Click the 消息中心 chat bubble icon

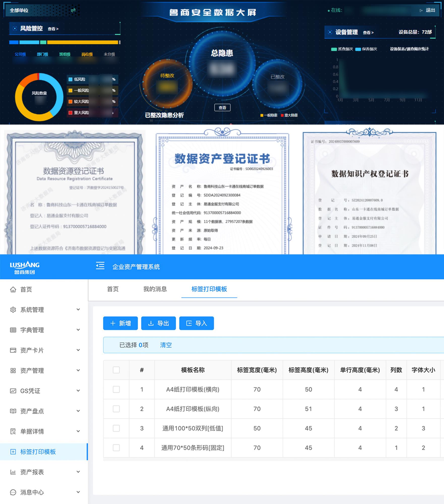tap(13, 492)
